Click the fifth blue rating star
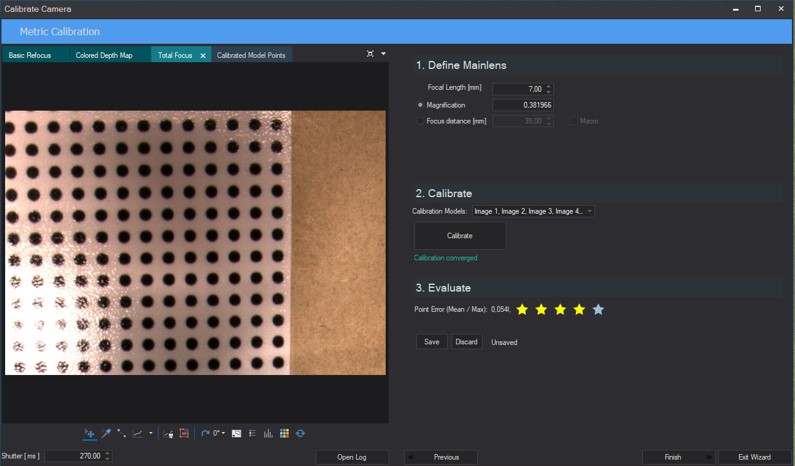Viewport: 795px width, 466px height. [598, 309]
